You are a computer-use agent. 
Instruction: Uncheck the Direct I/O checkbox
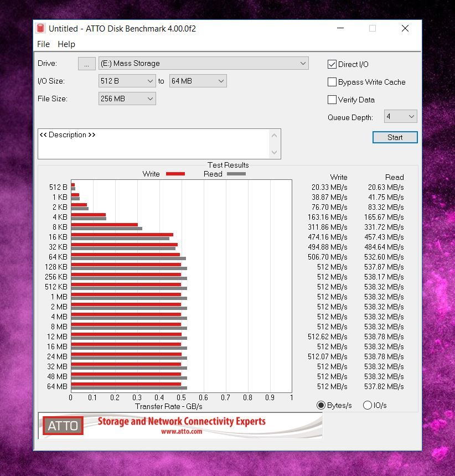coord(332,64)
